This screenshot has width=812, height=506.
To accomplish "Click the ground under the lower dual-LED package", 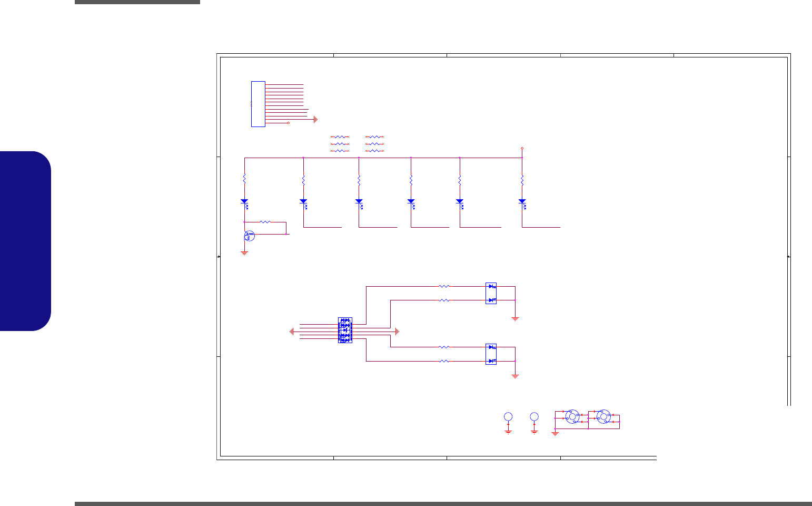I will (515, 376).
